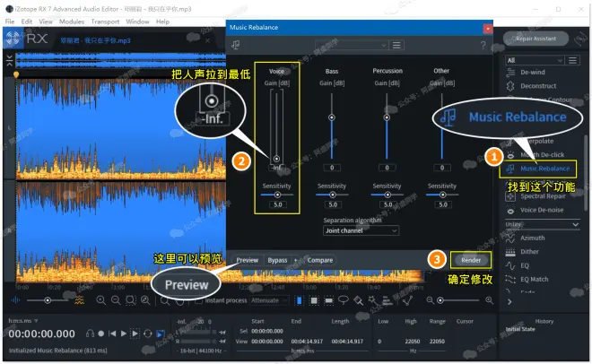592x364 pixels.
Task: Open the Dither module
Action: point(532,252)
